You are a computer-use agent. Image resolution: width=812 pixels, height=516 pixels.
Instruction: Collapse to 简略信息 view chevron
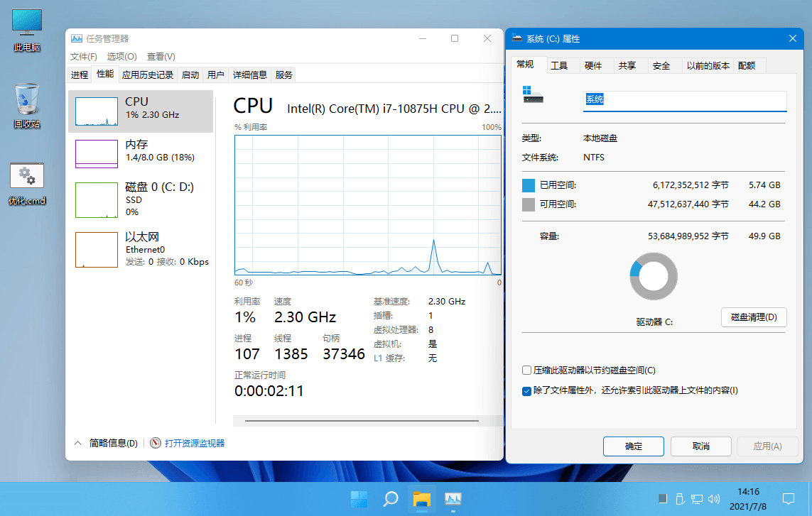click(77, 443)
